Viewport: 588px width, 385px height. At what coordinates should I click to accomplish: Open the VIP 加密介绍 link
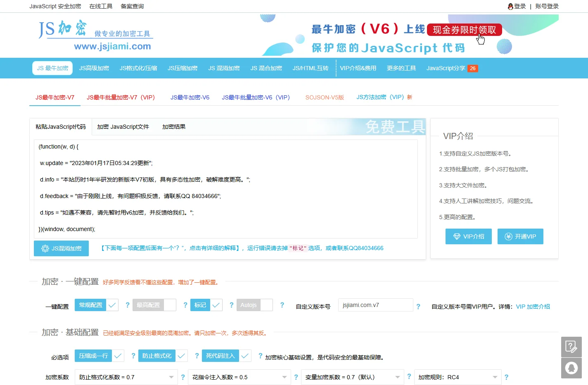click(533, 307)
